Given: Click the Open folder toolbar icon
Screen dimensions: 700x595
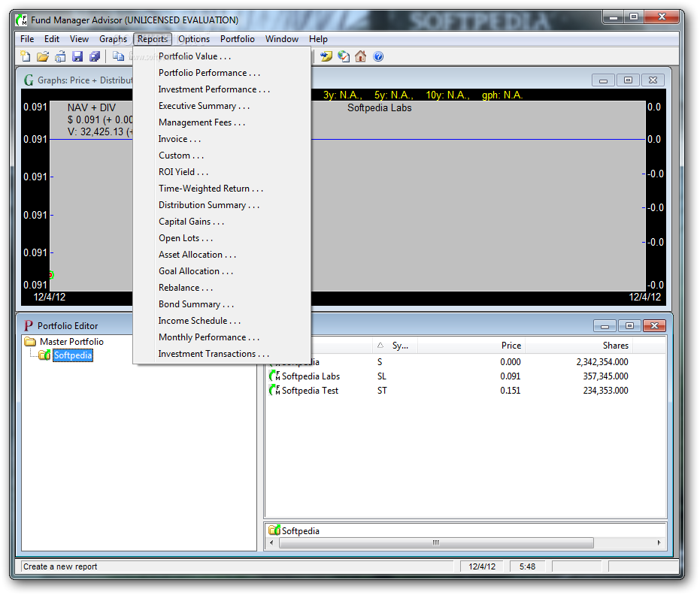Looking at the screenshot, I should (42, 56).
